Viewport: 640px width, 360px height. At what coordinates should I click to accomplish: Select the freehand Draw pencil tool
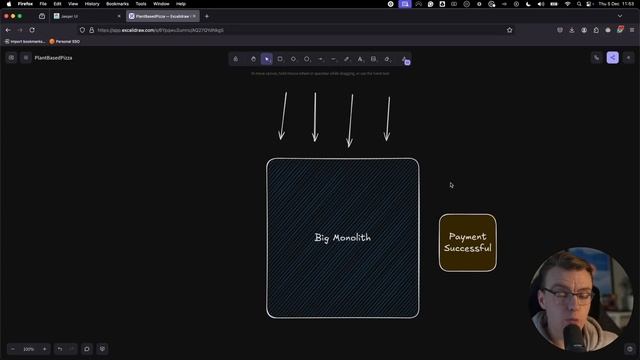point(347,59)
